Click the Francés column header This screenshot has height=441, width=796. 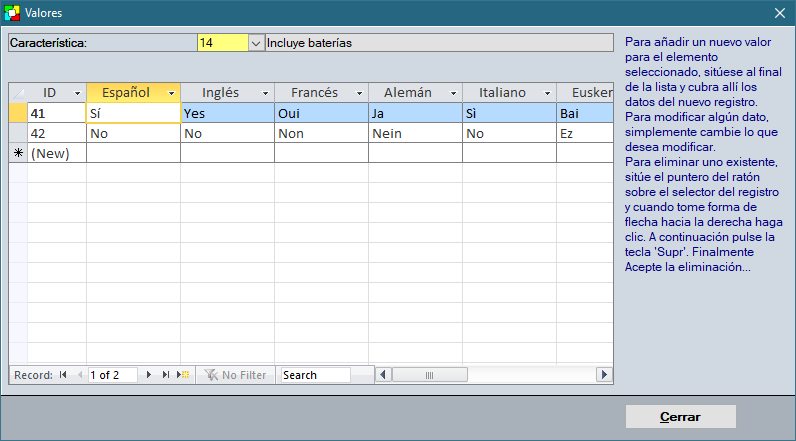tap(314, 93)
